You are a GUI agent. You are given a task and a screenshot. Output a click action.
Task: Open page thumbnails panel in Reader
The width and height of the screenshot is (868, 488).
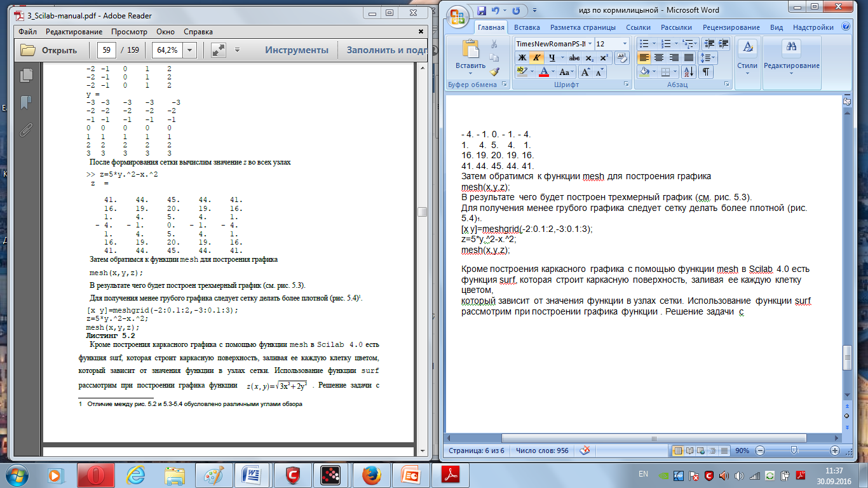26,75
